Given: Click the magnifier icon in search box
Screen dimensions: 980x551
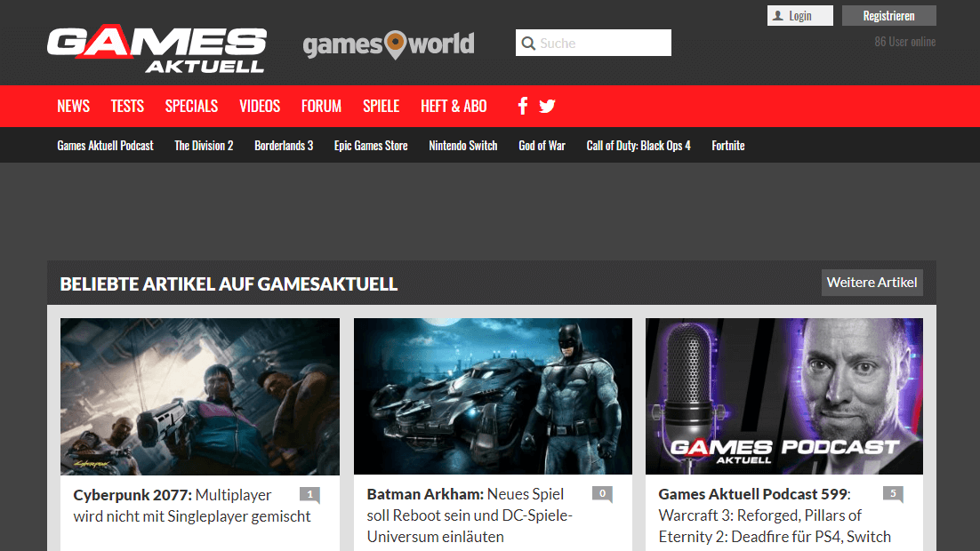Looking at the screenshot, I should coord(528,44).
